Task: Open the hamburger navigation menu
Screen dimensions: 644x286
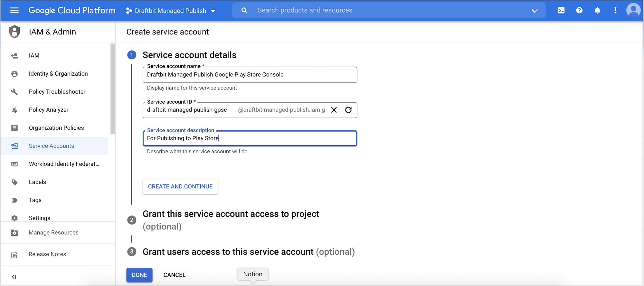Action: (x=14, y=10)
